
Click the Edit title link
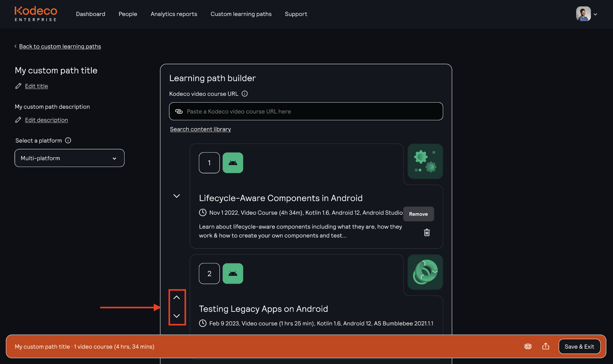tap(36, 86)
